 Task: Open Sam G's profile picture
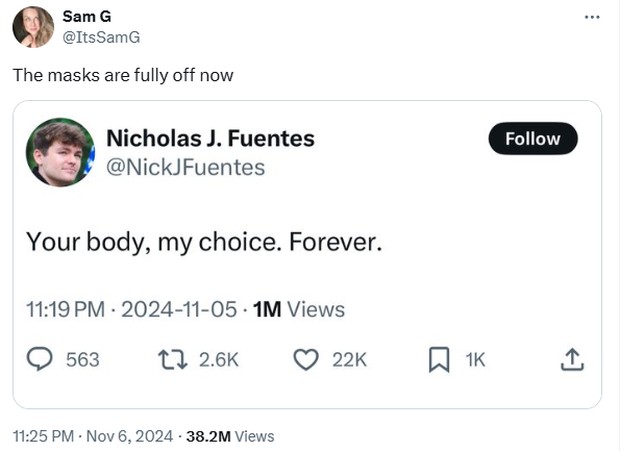click(x=33, y=27)
